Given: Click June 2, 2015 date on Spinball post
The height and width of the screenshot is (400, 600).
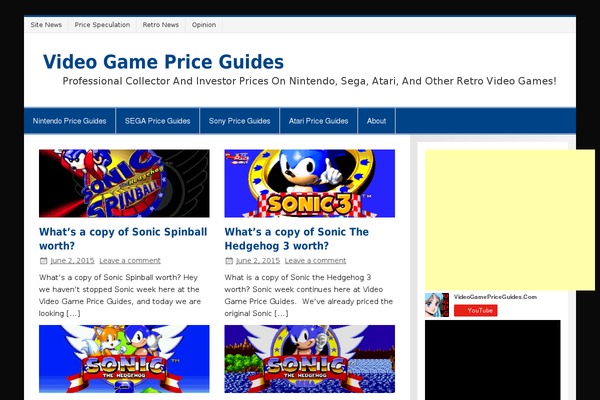Looking at the screenshot, I should 72,261.
